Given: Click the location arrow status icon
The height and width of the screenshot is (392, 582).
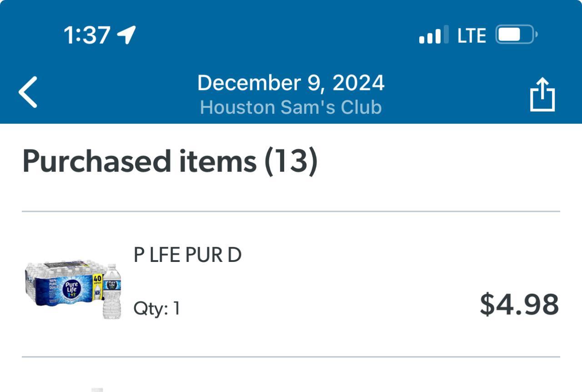Looking at the screenshot, I should point(126,35).
